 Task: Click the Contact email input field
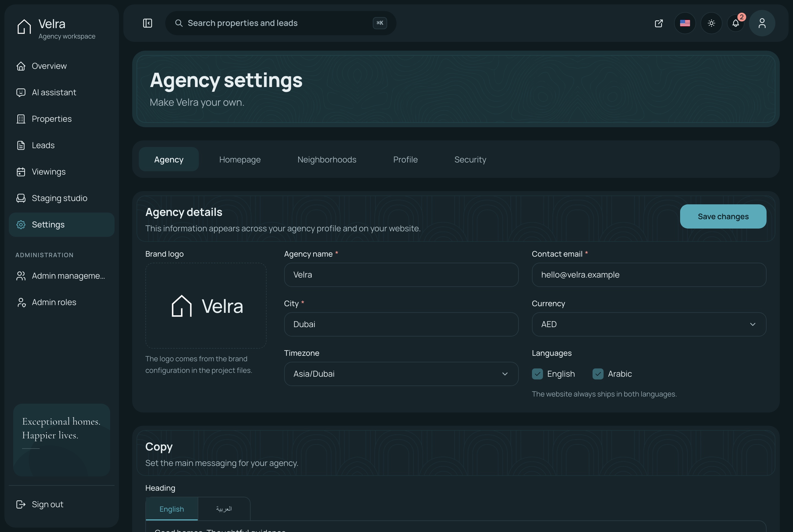(649, 275)
